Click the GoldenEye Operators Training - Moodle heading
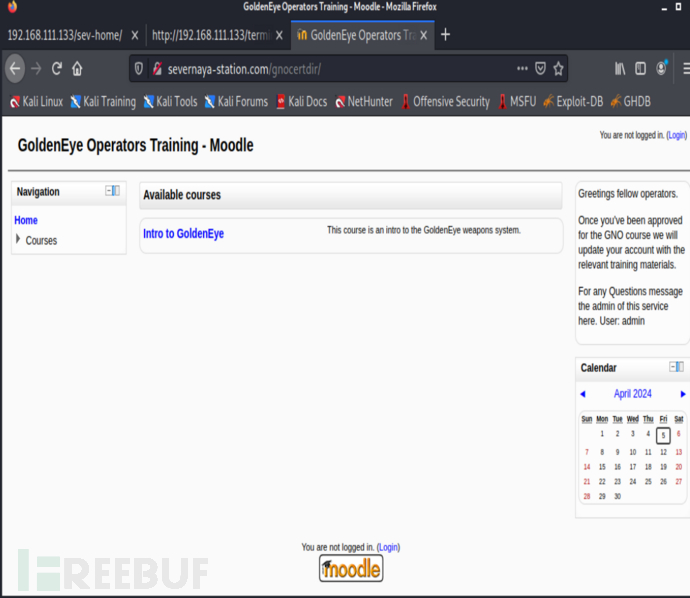Screen dimensions: 690x598 (136, 145)
